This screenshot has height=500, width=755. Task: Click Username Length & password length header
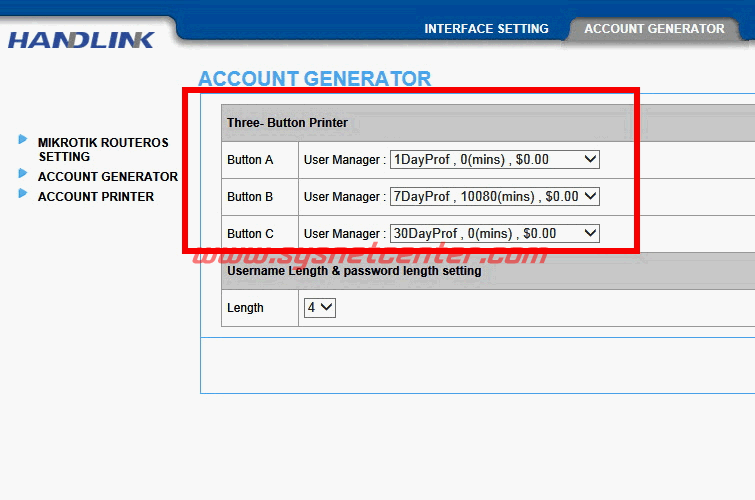click(354, 271)
